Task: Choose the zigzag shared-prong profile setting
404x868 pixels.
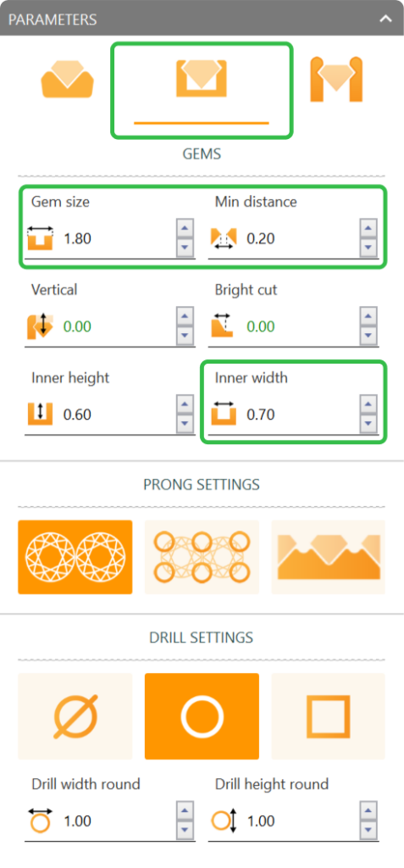Action: pyautogui.click(x=328, y=557)
